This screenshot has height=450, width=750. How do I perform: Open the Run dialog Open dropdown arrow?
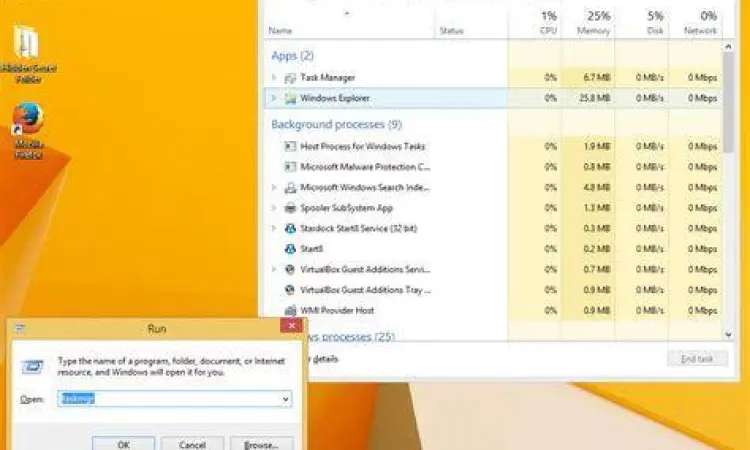tap(286, 399)
